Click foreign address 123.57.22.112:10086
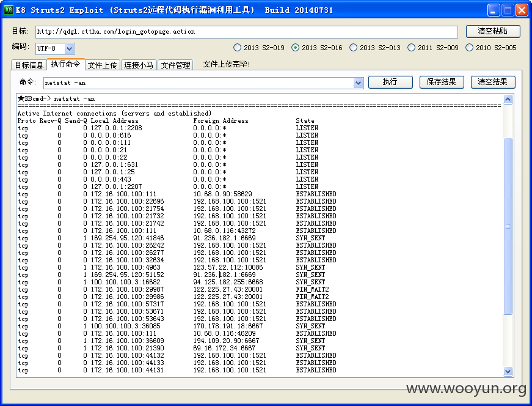This screenshot has width=532, height=406. tap(228, 267)
